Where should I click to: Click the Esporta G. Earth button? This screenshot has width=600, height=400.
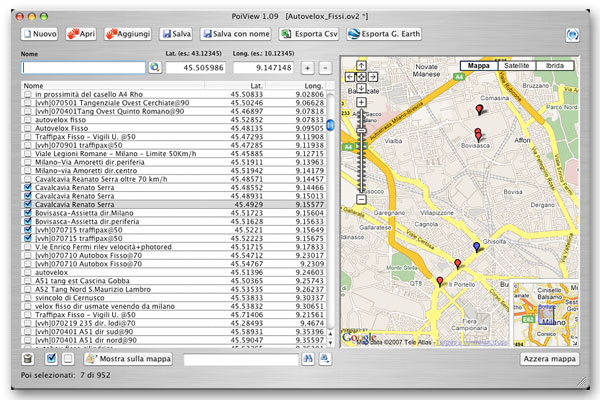tap(384, 34)
